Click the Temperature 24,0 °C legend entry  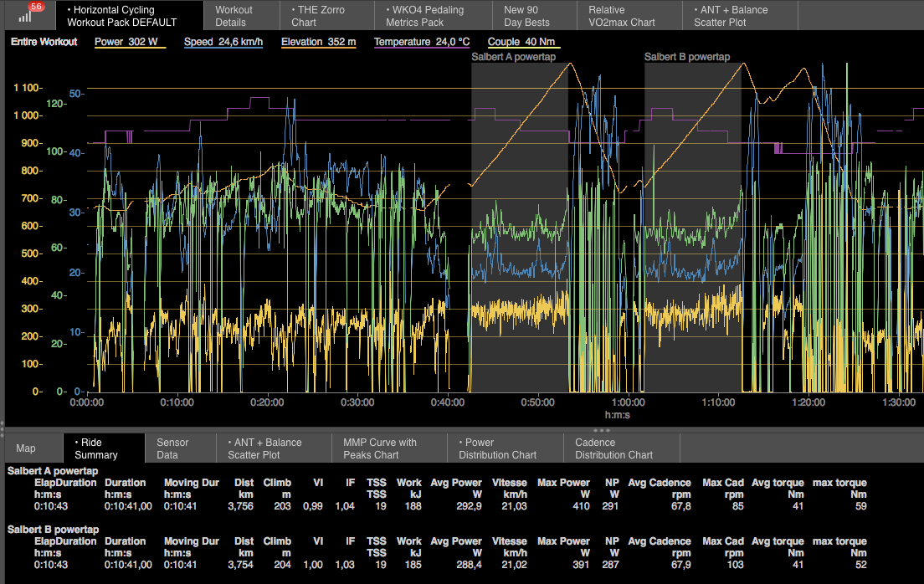click(x=422, y=42)
